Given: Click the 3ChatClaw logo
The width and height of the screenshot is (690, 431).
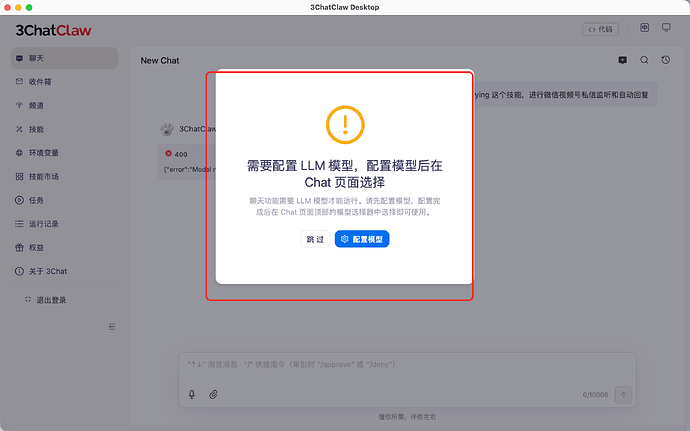Looking at the screenshot, I should pos(53,30).
